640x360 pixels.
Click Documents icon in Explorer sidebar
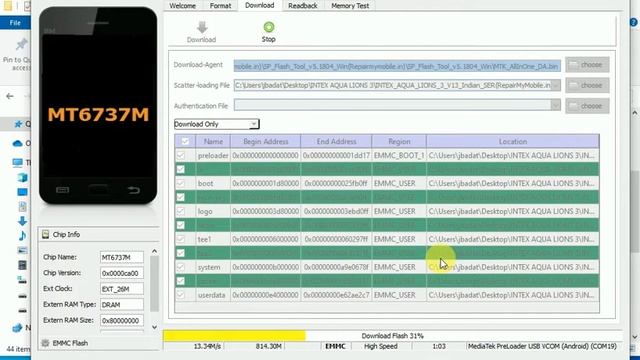(22, 207)
